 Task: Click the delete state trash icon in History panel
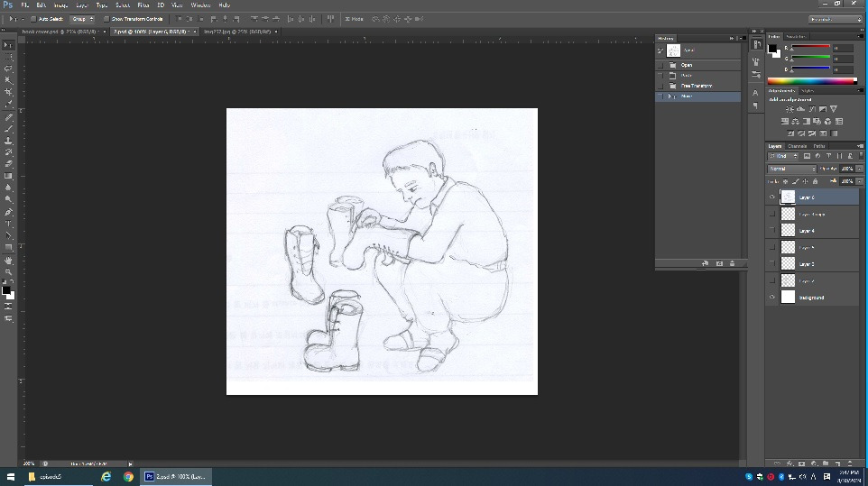tap(732, 263)
